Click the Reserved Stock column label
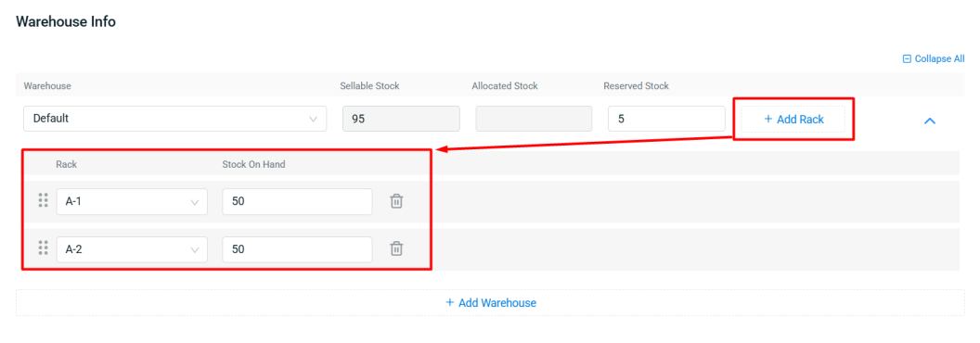Screen dimensions: 980x343 pos(637,85)
